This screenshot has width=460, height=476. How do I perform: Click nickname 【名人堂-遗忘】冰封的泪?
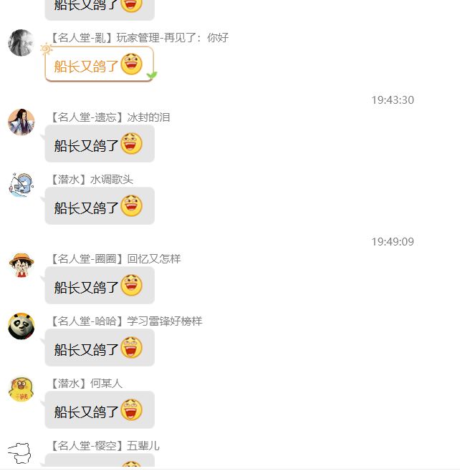click(110, 117)
